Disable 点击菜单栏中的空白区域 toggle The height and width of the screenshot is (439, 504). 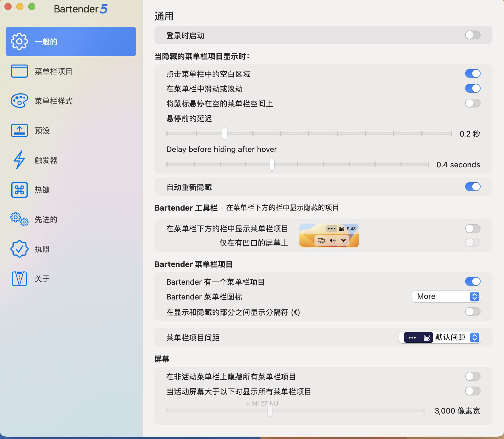[473, 73]
